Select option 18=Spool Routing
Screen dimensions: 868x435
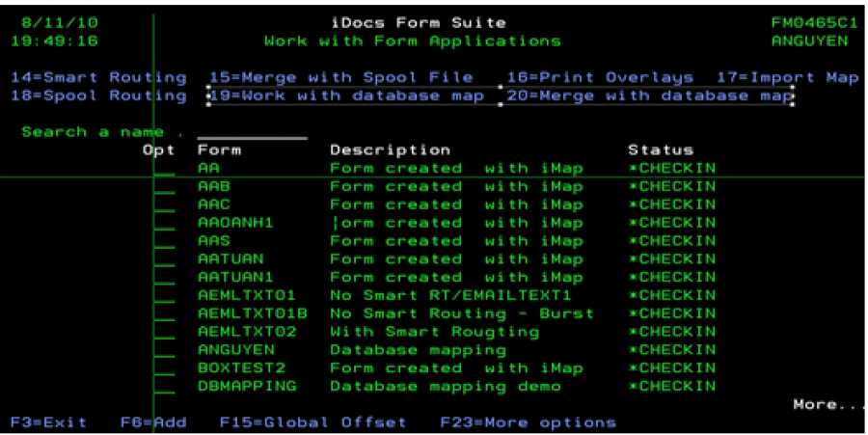(x=98, y=95)
